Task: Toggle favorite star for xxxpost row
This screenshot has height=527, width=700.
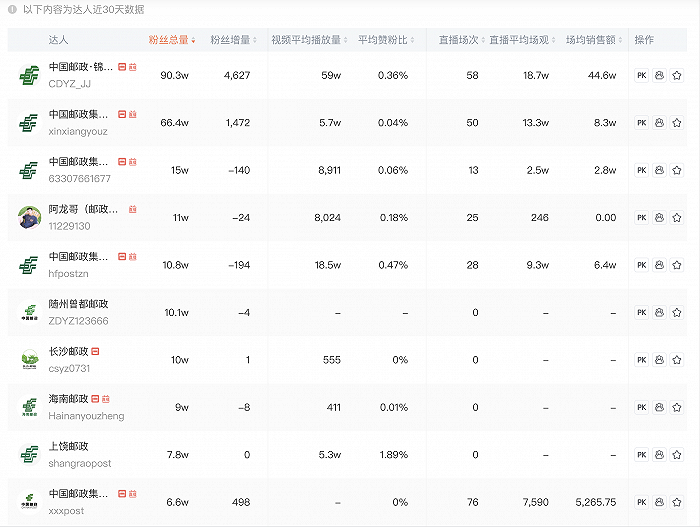Action: point(677,502)
